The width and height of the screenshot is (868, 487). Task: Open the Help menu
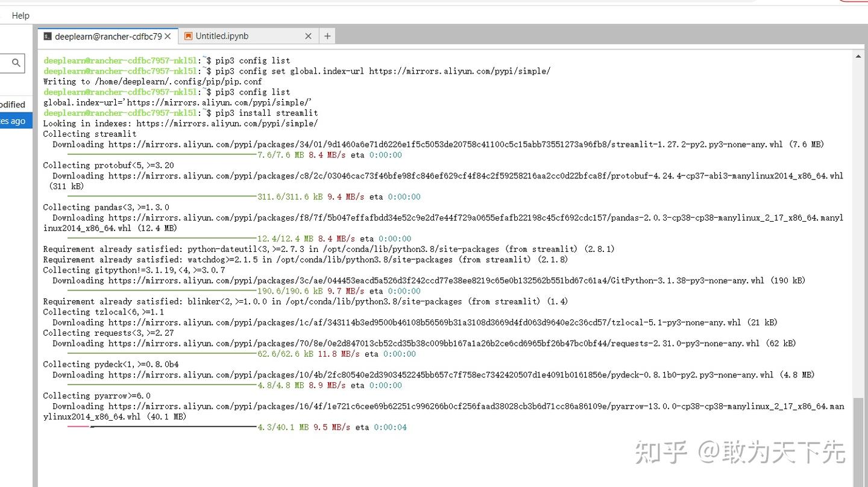click(20, 15)
